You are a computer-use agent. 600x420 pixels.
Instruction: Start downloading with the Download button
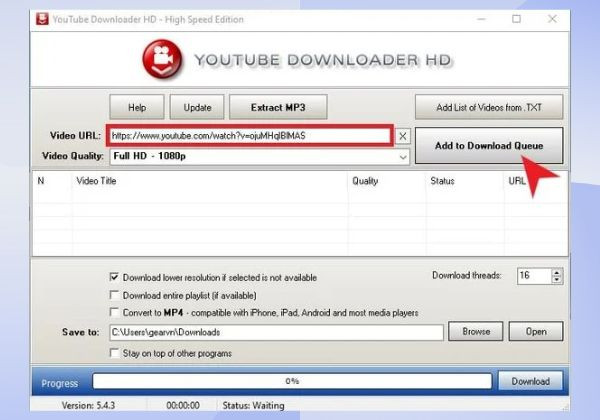point(530,381)
